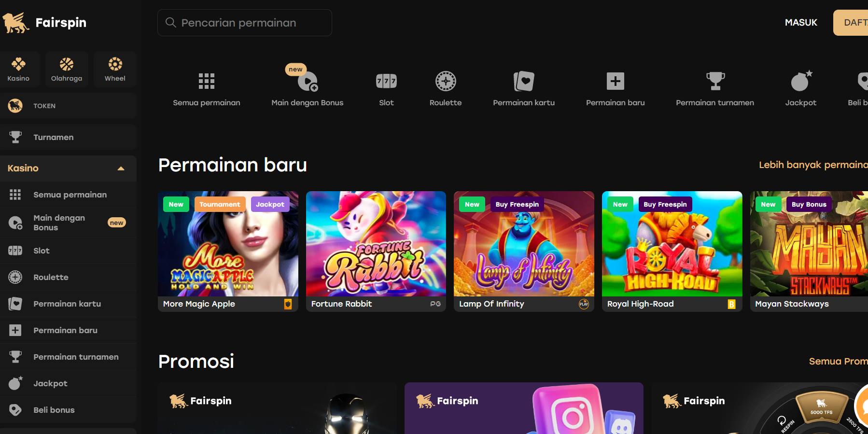This screenshot has height=434, width=868.
Task: Click the DAFTAR register button
Action: coord(851,23)
